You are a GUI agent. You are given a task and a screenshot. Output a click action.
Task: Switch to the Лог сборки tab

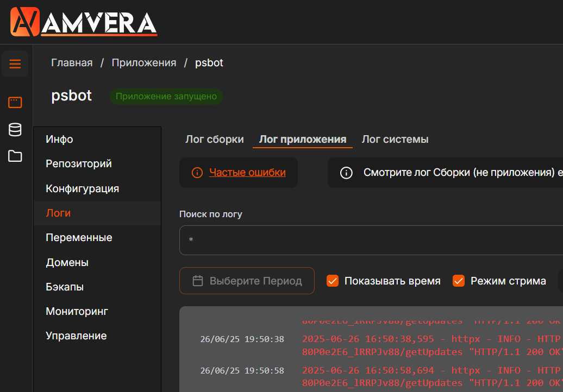(x=214, y=139)
